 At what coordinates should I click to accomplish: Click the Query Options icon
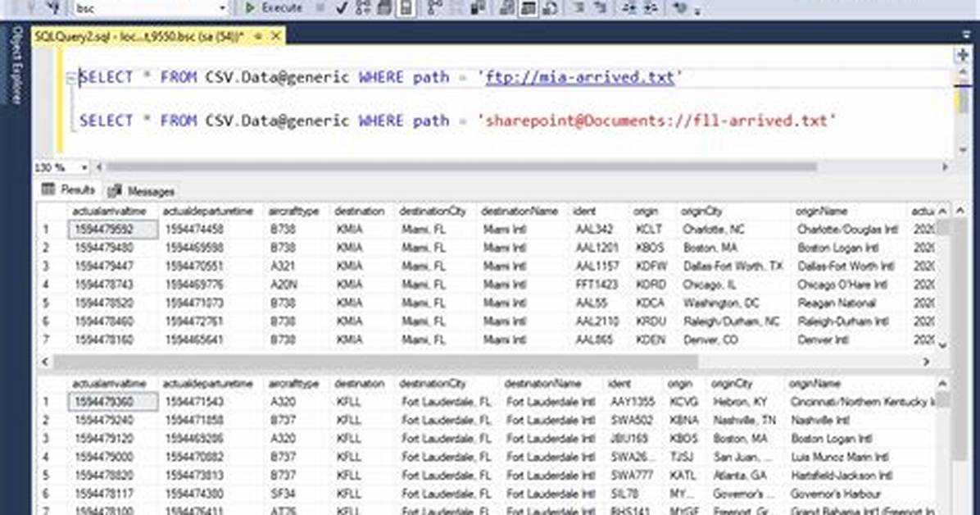[384, 8]
